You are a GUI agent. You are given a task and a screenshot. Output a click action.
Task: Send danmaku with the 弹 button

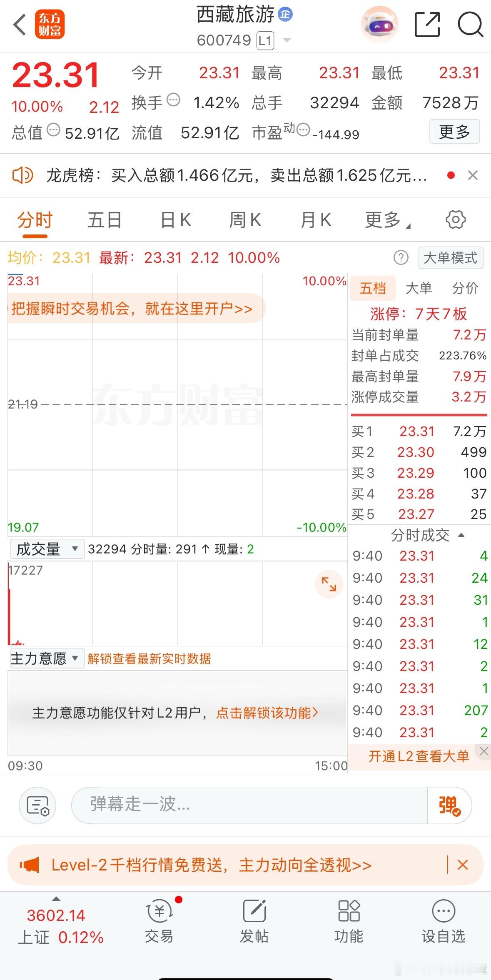449,805
